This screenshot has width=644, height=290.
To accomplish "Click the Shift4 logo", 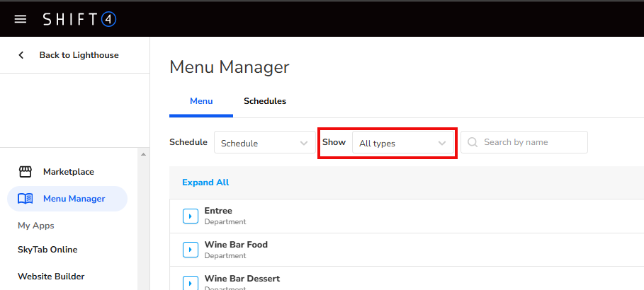I will (79, 19).
